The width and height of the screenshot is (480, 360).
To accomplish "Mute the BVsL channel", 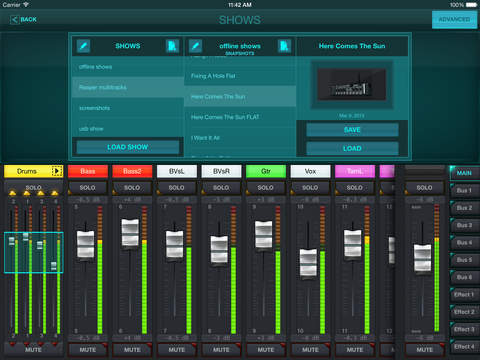I will pos(177,350).
